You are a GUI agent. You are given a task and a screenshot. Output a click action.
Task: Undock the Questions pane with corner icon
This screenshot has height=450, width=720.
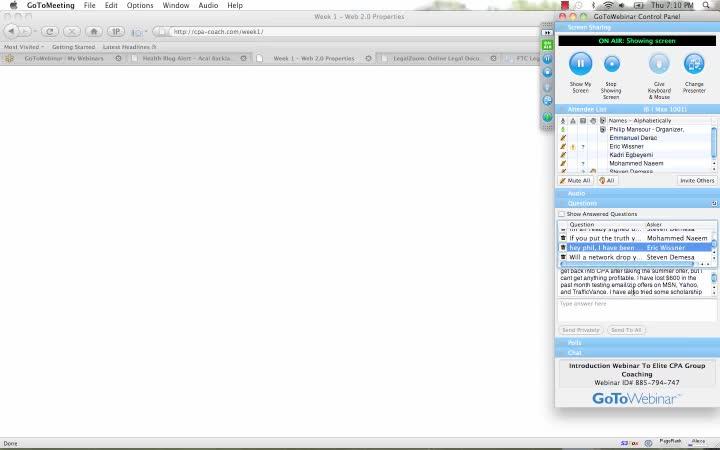714,203
